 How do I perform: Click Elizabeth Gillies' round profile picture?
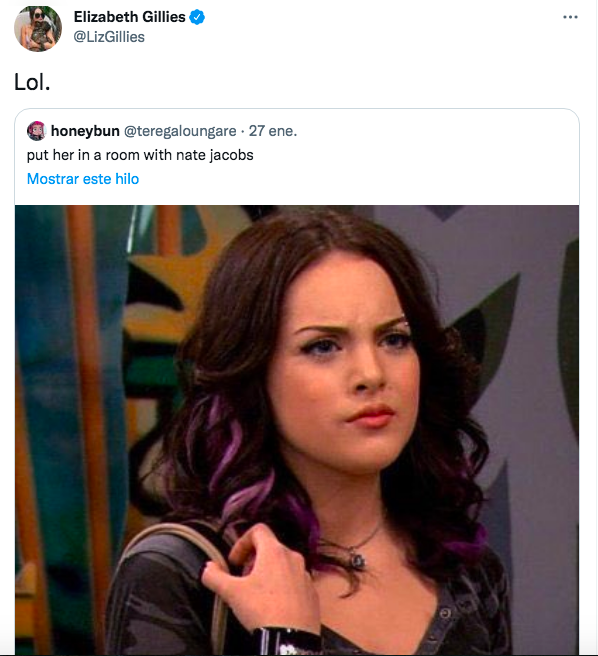(38, 28)
